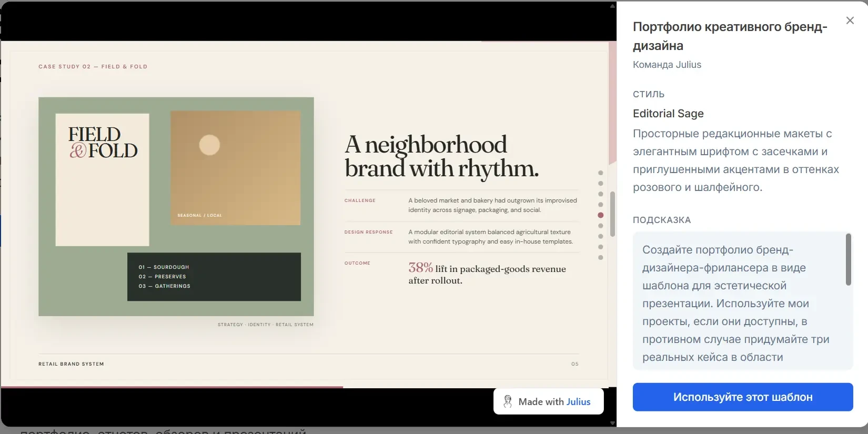Select the first slide navigation dot
Image resolution: width=868 pixels, height=434 pixels.
601,173
